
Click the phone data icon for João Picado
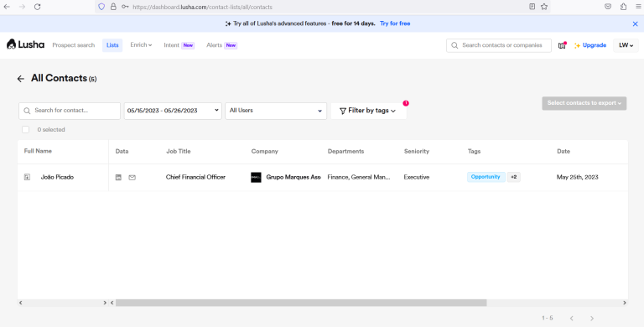coord(118,177)
